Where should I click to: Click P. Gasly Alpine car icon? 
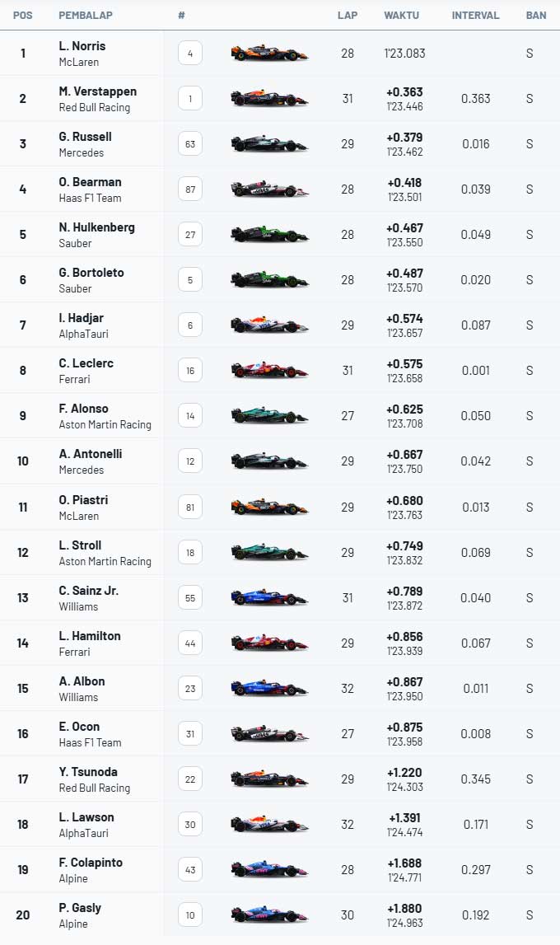[269, 915]
